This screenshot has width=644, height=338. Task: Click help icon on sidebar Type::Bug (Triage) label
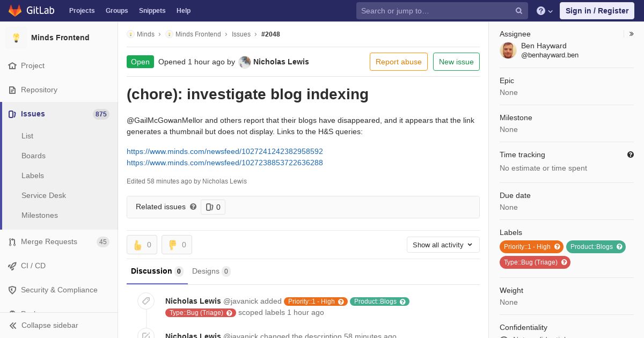pyautogui.click(x=564, y=262)
